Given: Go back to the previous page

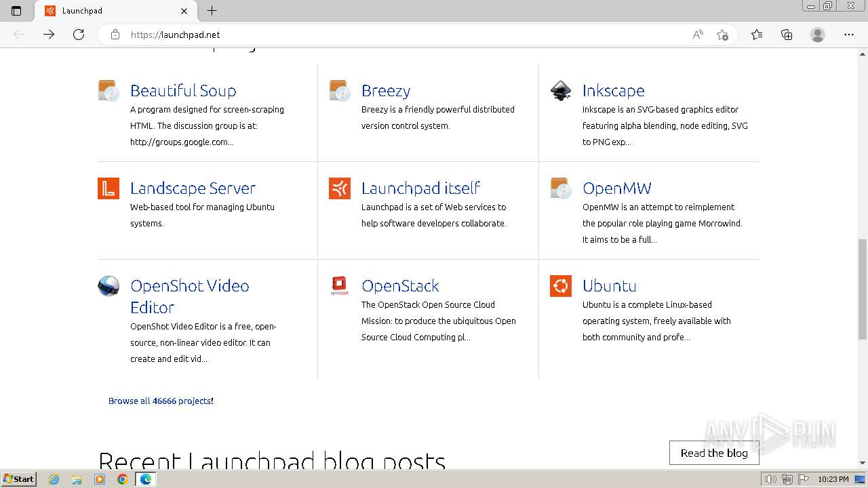Looking at the screenshot, I should [19, 35].
